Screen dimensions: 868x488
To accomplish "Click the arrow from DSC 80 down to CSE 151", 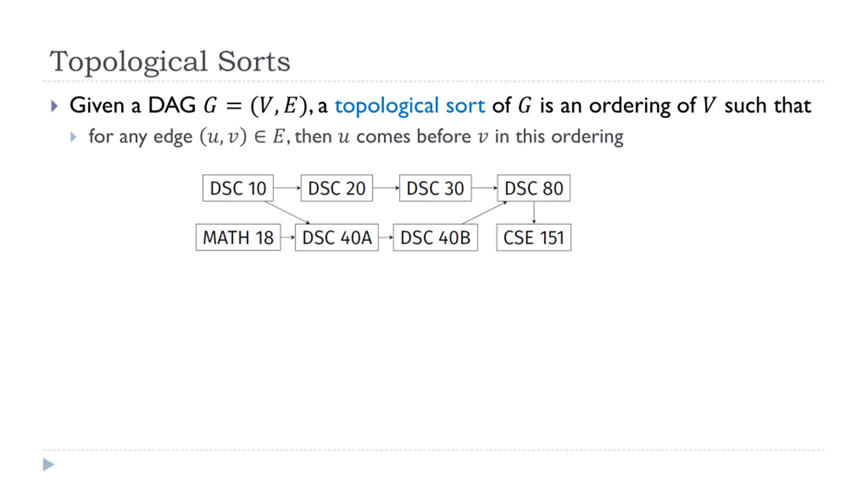I will [x=534, y=212].
